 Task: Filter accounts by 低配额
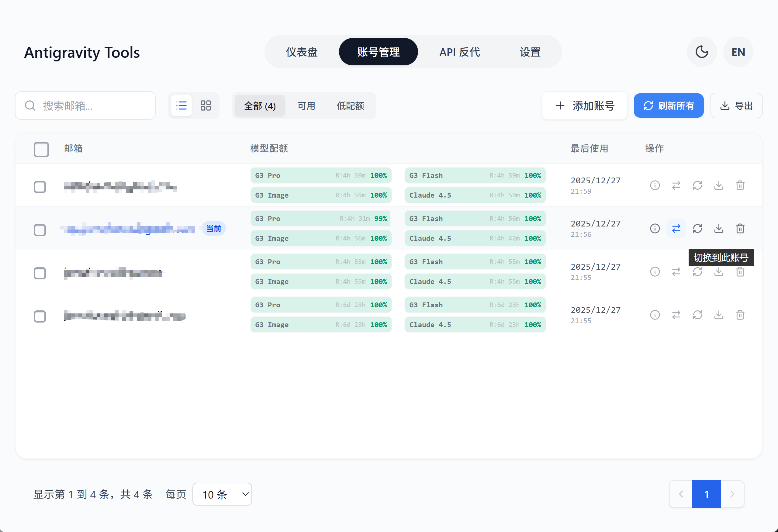click(x=350, y=106)
